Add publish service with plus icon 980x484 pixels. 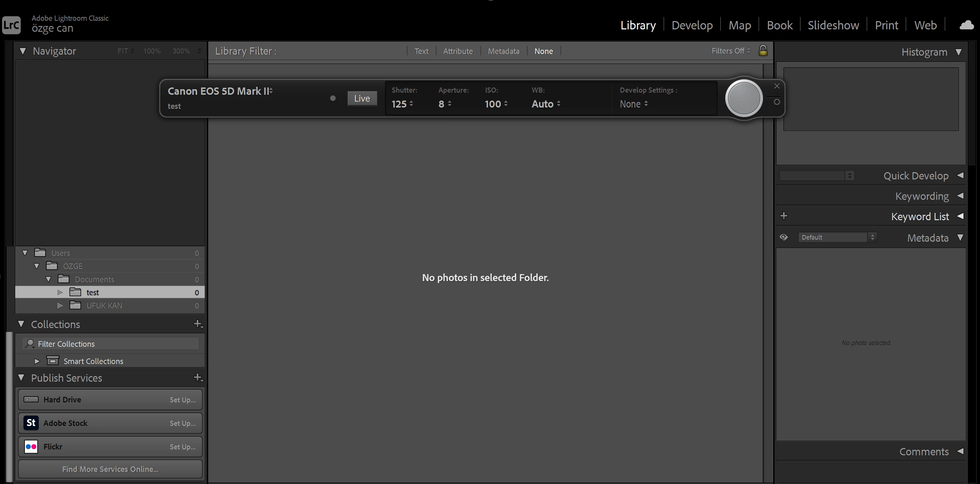(198, 378)
